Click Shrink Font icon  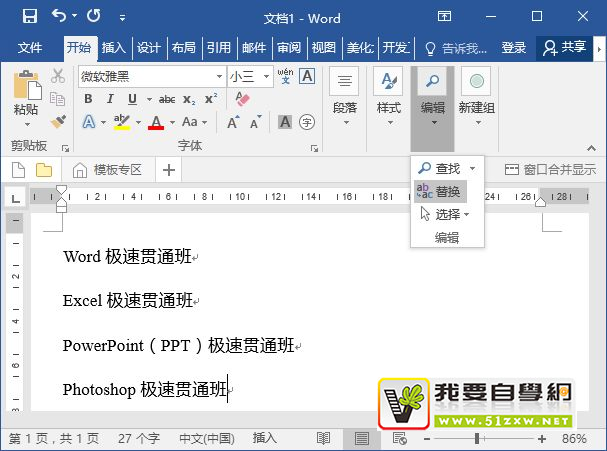point(255,122)
